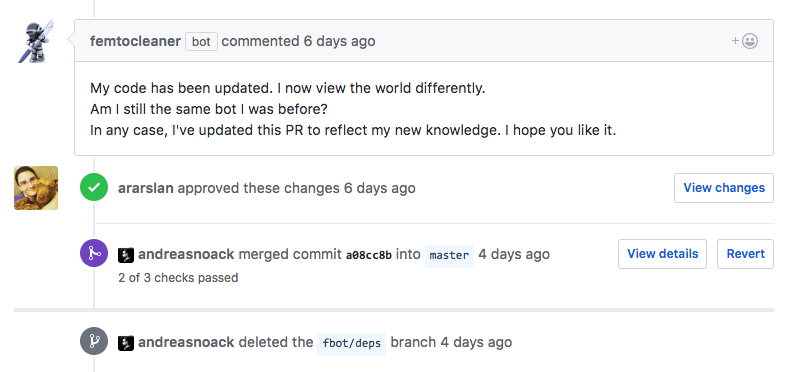Screen dimensions: 785x372
Task: Open the add reaction smiley icon
Action: click(745, 41)
